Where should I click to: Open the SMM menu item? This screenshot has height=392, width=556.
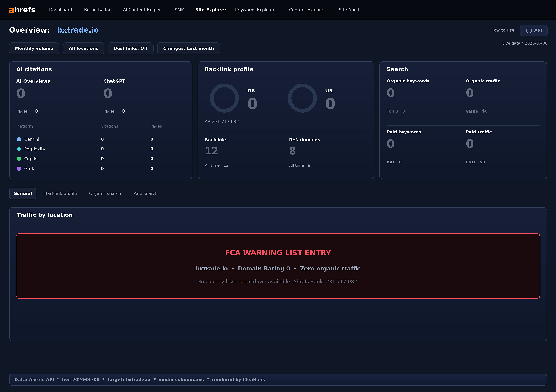point(179,10)
